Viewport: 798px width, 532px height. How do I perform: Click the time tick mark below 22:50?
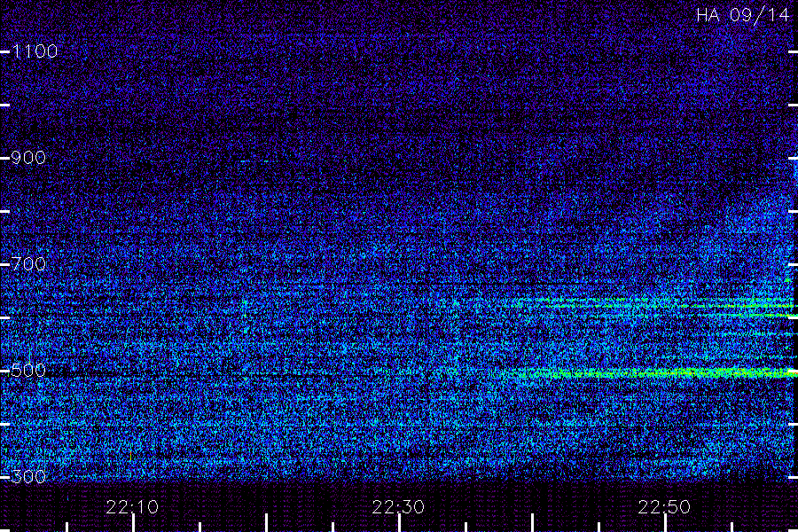[x=665, y=523]
